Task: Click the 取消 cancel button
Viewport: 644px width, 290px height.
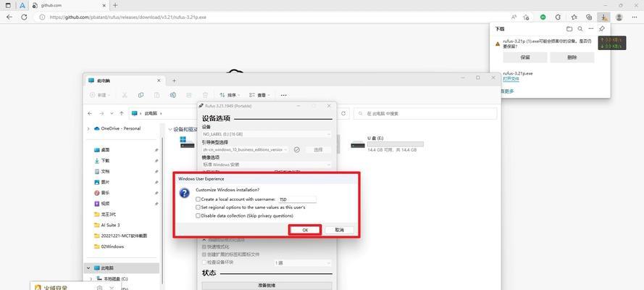Action: pyautogui.click(x=339, y=230)
